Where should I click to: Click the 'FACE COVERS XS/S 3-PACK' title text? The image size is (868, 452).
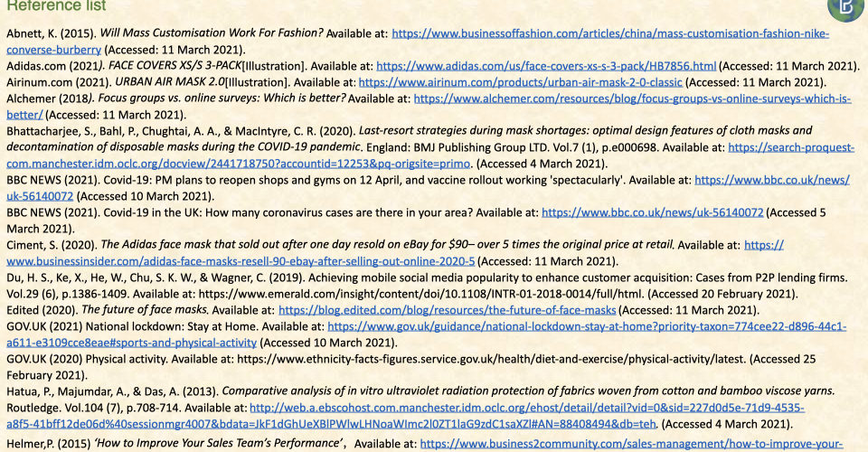pyautogui.click(x=175, y=66)
